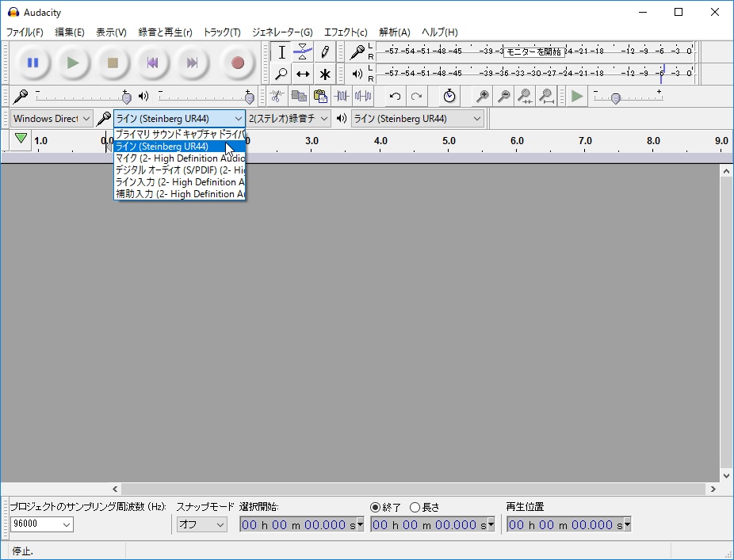
Task: Open the 録音と再生(r) menu
Action: 165,32
